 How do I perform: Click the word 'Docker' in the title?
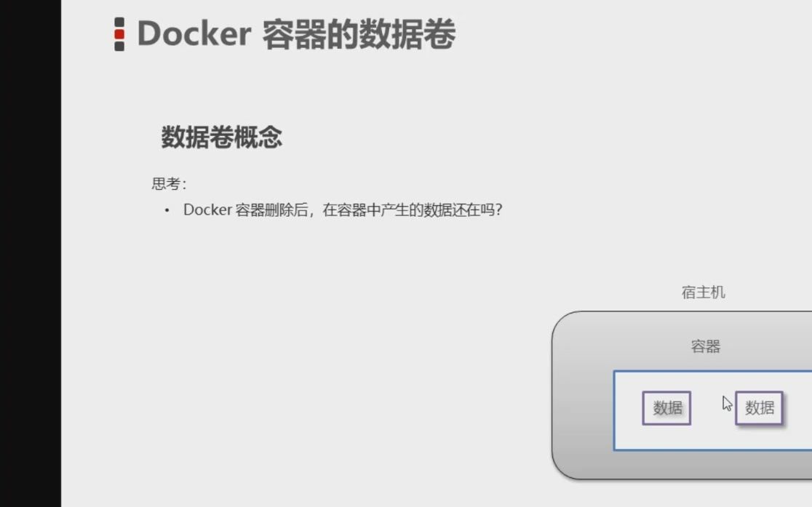point(194,34)
